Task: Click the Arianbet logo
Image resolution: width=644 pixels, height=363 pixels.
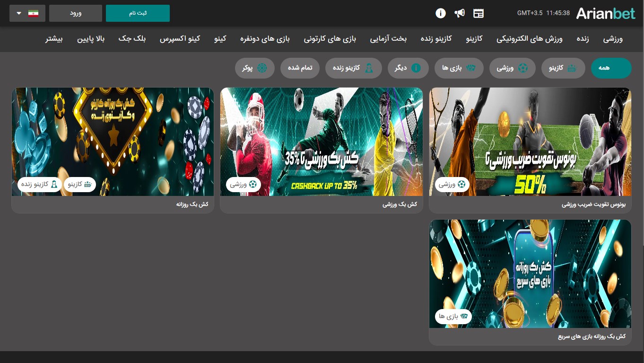Action: (x=605, y=13)
